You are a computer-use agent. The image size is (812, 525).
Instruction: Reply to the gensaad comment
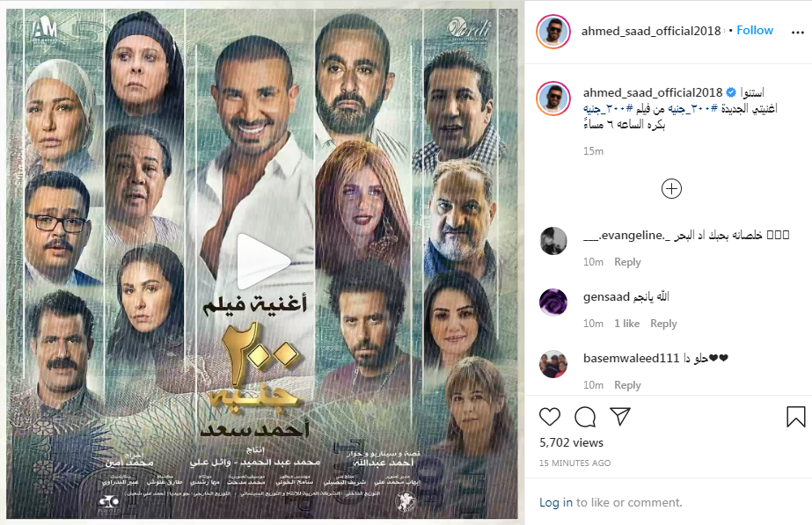point(663,324)
